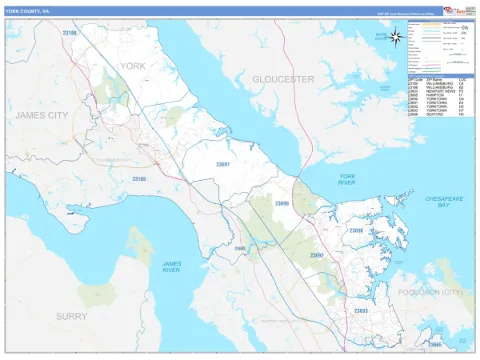Click ZIP code 23691 on the map

(223, 164)
